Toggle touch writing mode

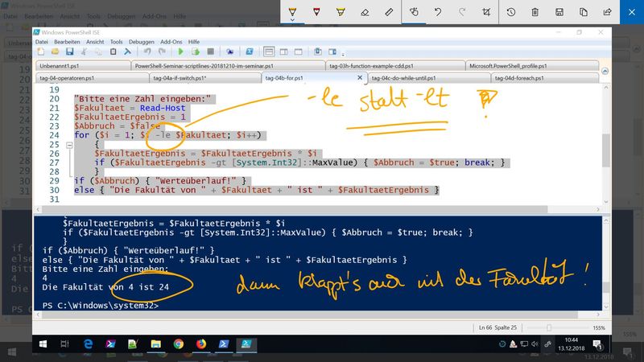414,12
